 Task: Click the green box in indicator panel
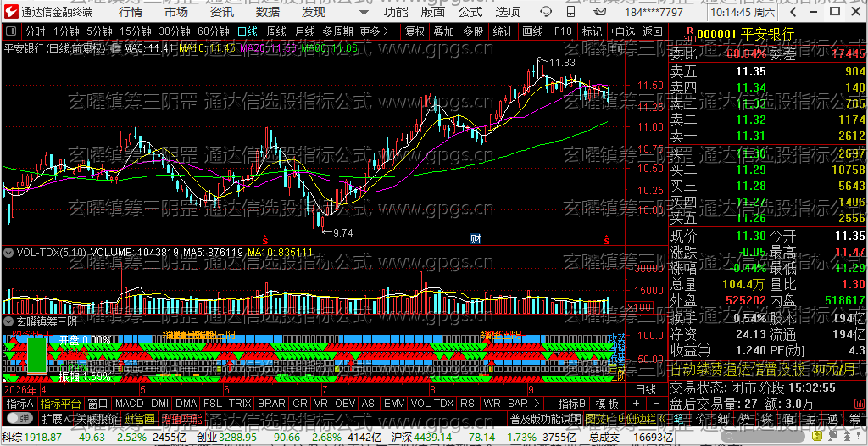(37, 355)
